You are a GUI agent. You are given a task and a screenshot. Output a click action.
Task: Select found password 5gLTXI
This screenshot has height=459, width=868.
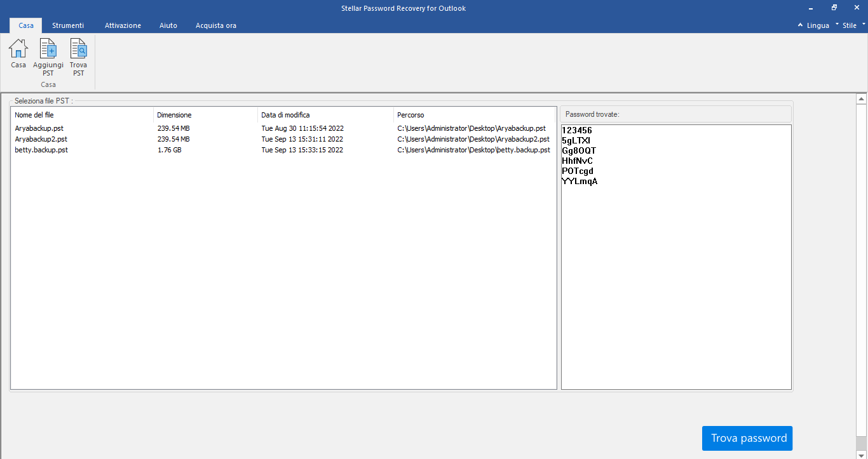click(x=576, y=140)
